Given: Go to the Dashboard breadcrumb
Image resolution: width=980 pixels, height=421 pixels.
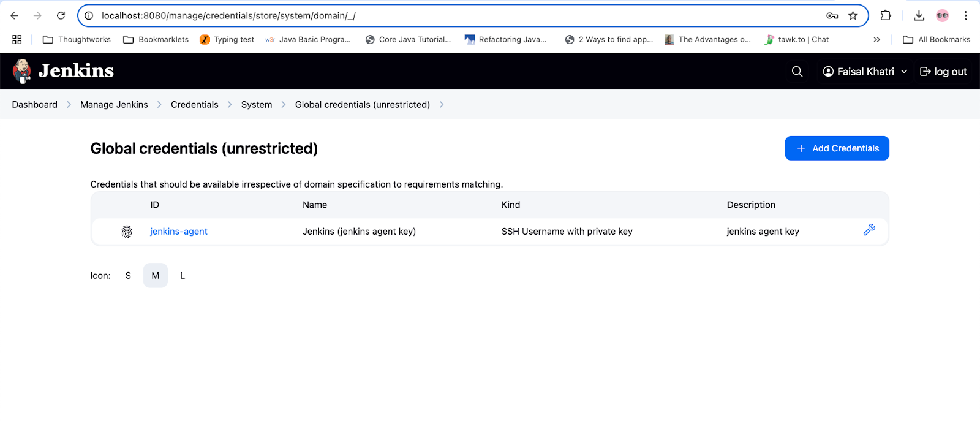Looking at the screenshot, I should point(35,105).
